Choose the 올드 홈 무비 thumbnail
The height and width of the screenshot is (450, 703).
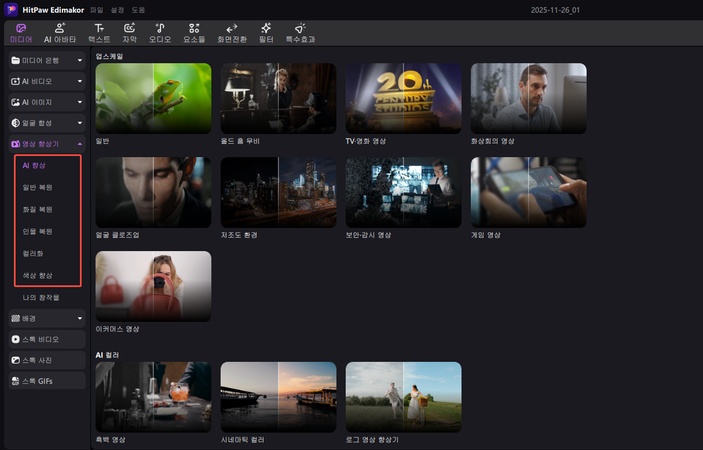pyautogui.click(x=278, y=99)
